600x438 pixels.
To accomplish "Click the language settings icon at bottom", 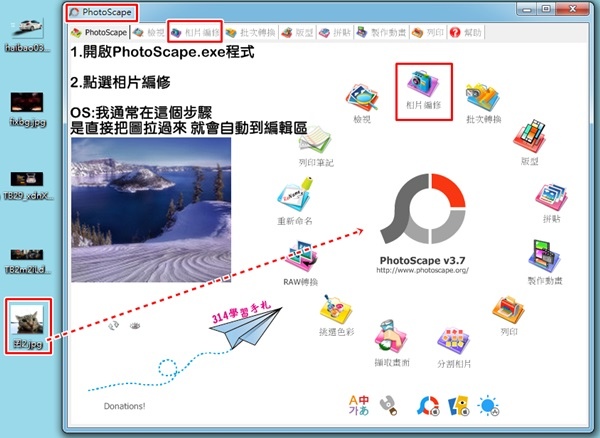I will pyautogui.click(x=359, y=405).
